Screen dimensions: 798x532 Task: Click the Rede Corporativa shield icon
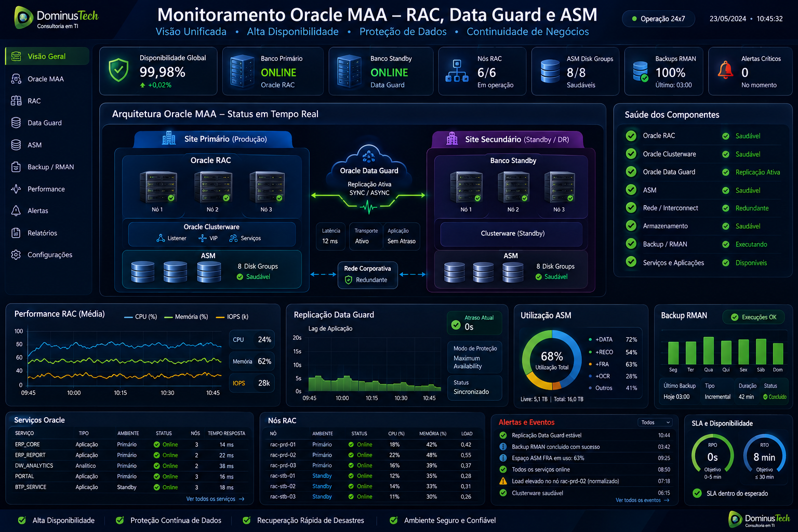[349, 280]
